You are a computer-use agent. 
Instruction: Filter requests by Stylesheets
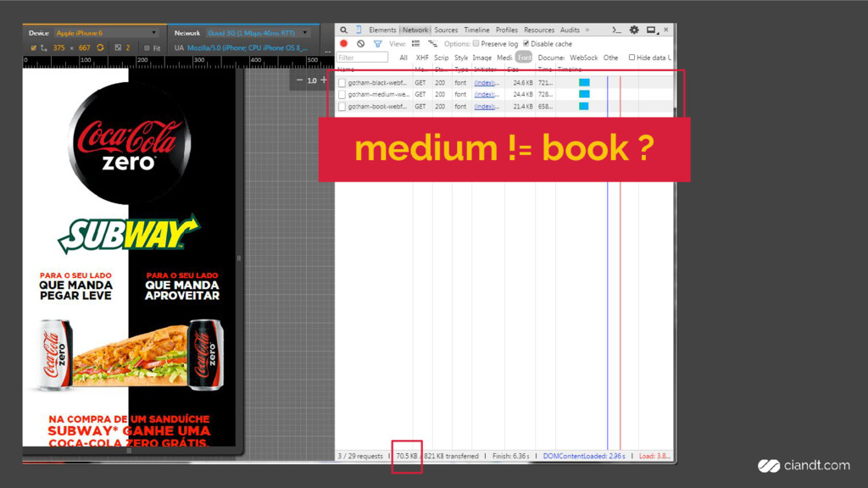coord(461,58)
